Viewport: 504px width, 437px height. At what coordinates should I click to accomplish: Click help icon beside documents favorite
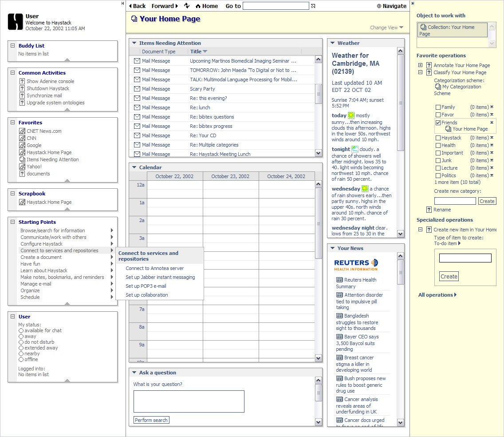(22, 174)
